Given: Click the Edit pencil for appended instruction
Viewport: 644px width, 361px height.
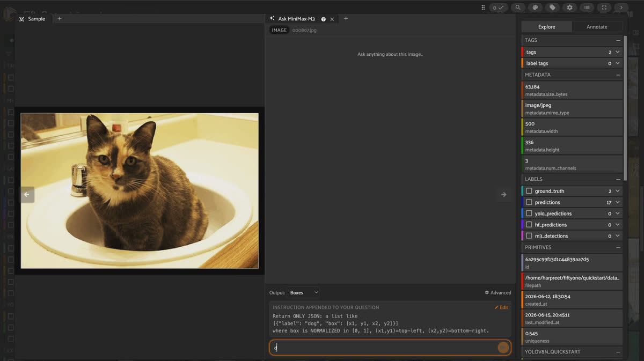Looking at the screenshot, I should (x=501, y=307).
